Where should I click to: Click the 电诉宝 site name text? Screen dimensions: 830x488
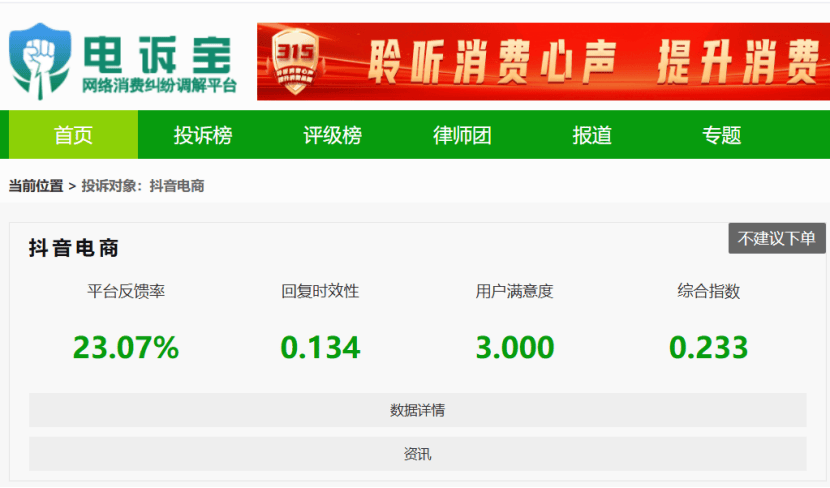click(x=158, y=55)
